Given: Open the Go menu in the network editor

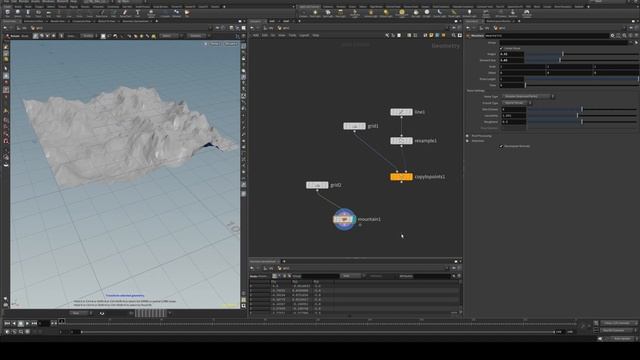Looking at the screenshot, I should click(x=273, y=36).
